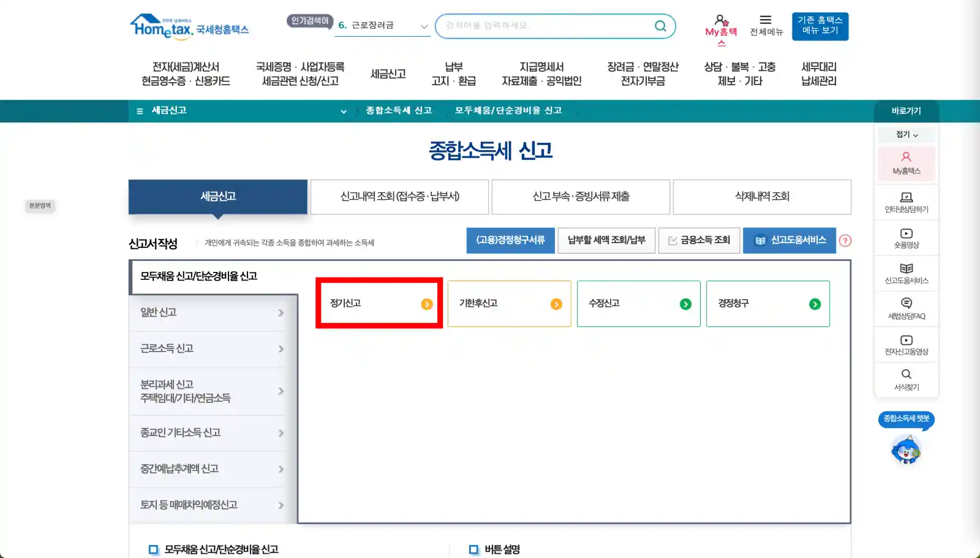Screen dimensions: 980x558
Task: Open the 종합소득세 chatbot character
Action: [x=907, y=450]
